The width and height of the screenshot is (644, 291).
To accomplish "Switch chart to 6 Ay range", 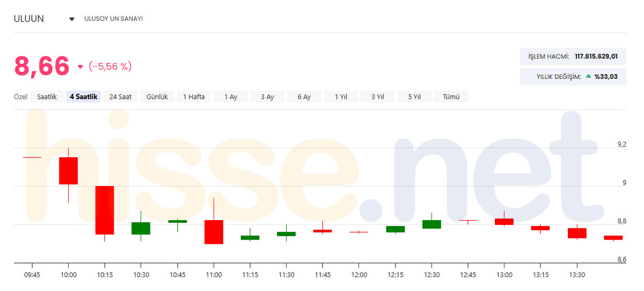I will 304,97.
